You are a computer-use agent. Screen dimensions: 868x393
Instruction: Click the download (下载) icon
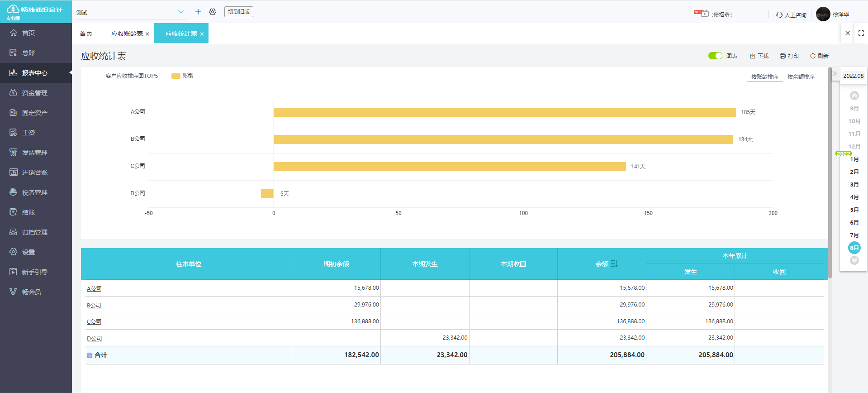pos(753,56)
